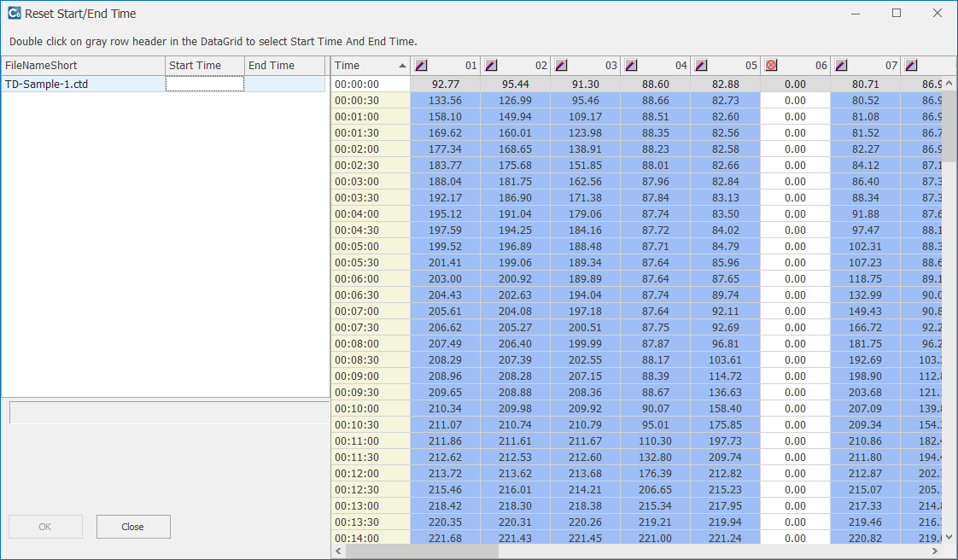Click cell value 217.33

click(x=866, y=505)
